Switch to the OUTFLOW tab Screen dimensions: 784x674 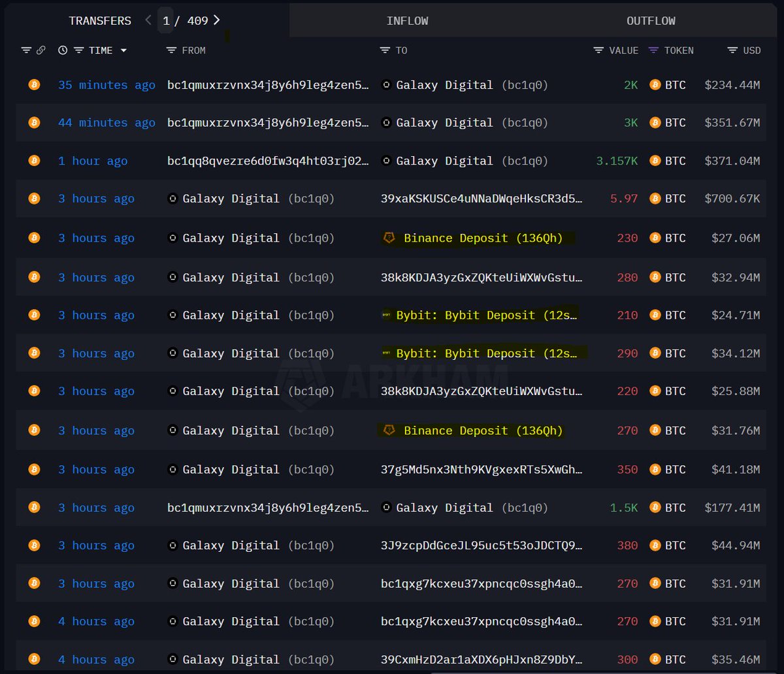(651, 21)
